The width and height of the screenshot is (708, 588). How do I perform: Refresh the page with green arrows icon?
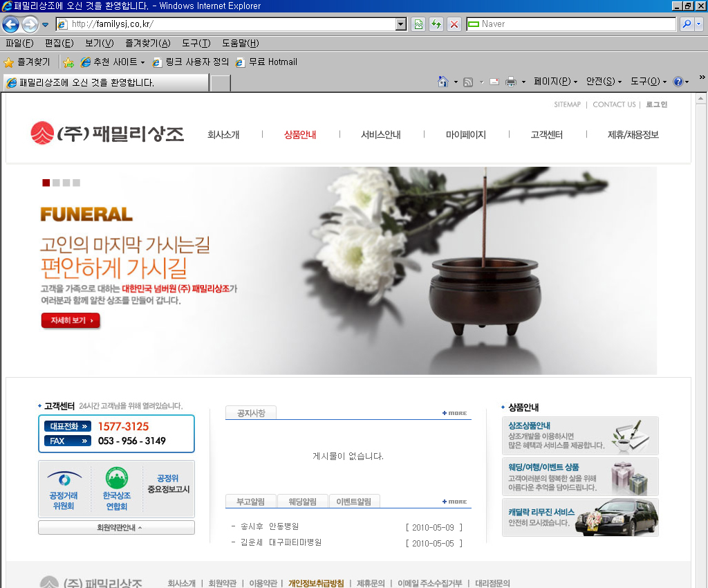[x=436, y=24]
